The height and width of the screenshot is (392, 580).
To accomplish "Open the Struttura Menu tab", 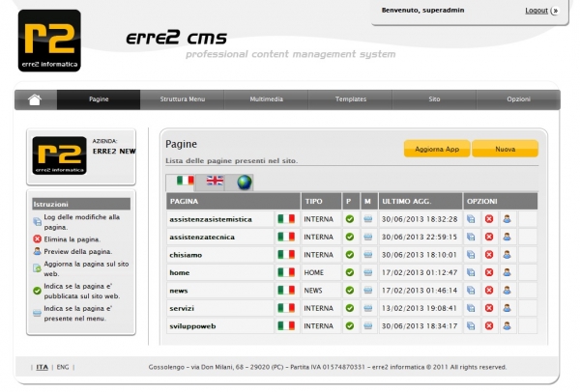I will tap(183, 99).
